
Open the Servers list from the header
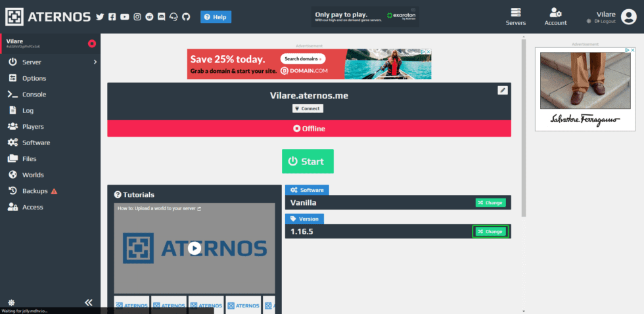click(x=515, y=17)
